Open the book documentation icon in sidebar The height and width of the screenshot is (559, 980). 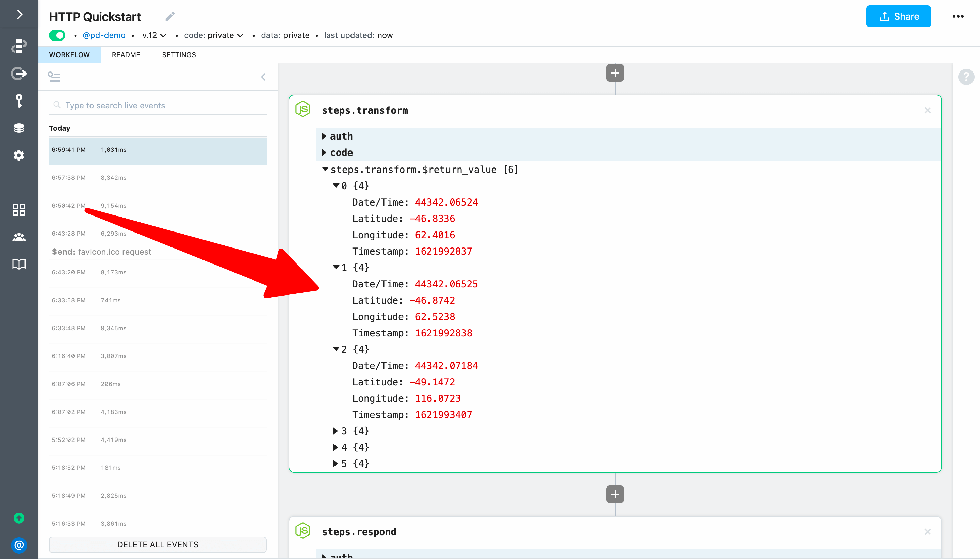pos(19,264)
